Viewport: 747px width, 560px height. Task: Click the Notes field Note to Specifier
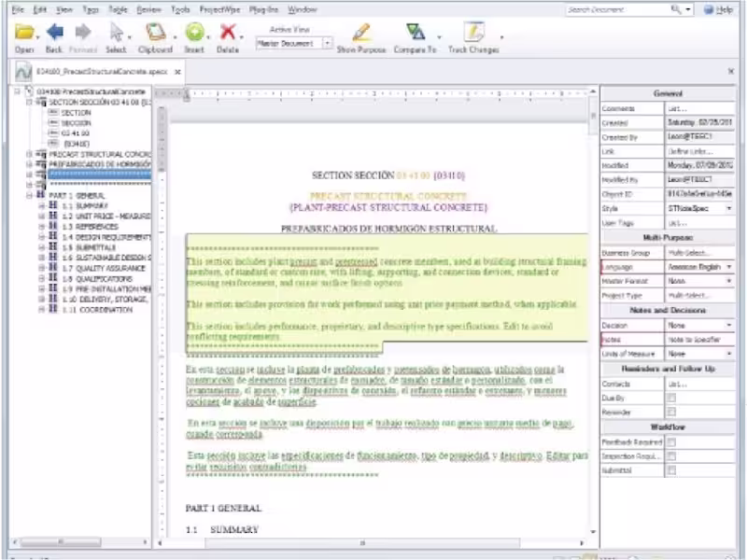(699, 340)
